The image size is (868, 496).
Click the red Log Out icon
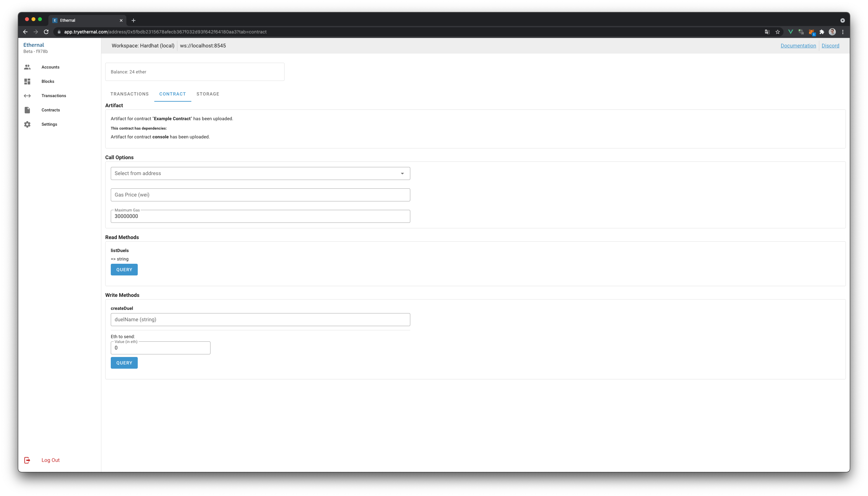point(27,460)
